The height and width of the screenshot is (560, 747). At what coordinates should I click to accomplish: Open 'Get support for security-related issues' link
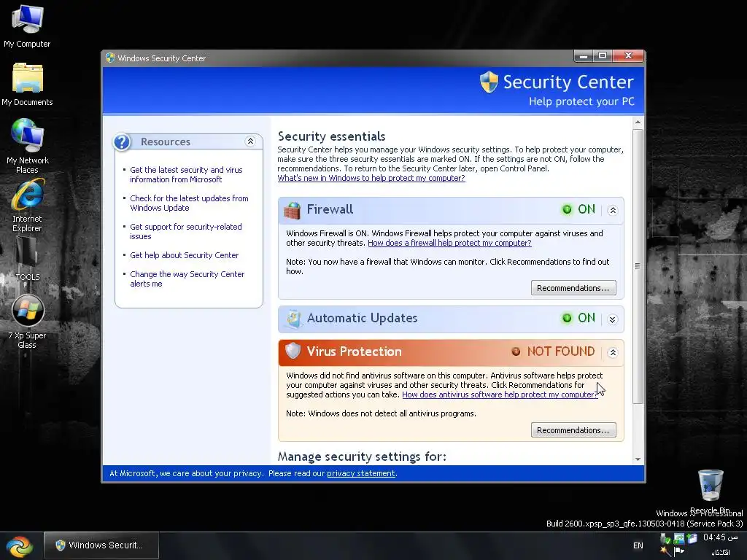tap(186, 231)
